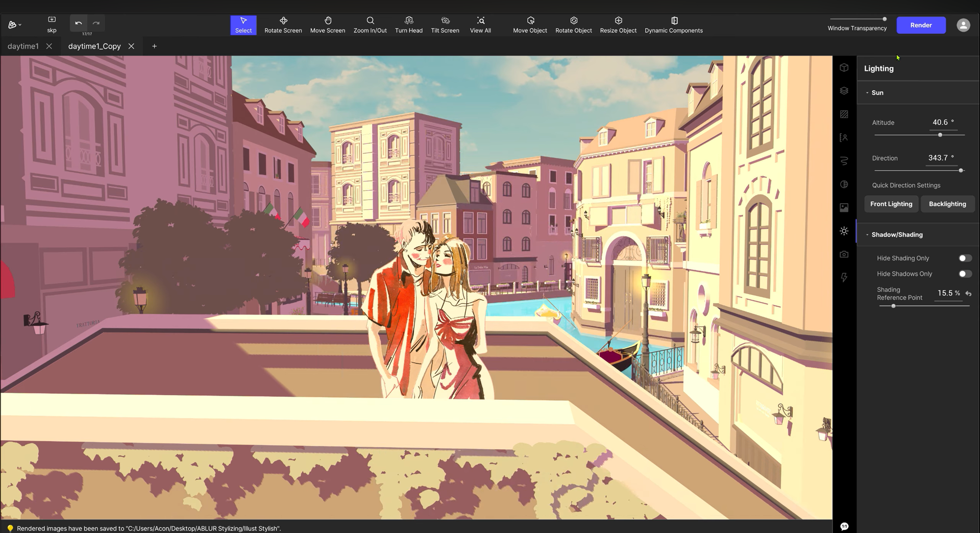Click the Render button
The height and width of the screenshot is (533, 980).
[x=921, y=25]
